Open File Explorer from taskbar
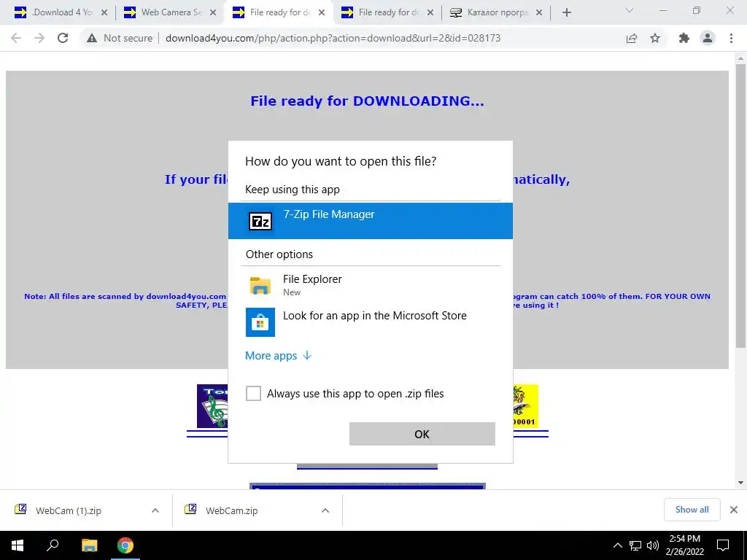Screen dimensions: 747x560 pos(89,545)
